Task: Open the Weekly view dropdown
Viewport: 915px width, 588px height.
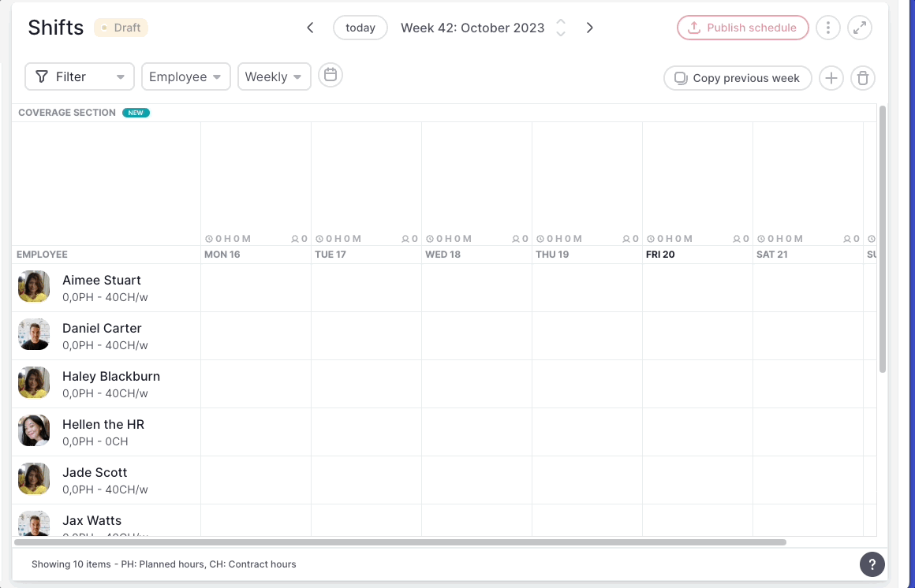Action: [x=274, y=76]
